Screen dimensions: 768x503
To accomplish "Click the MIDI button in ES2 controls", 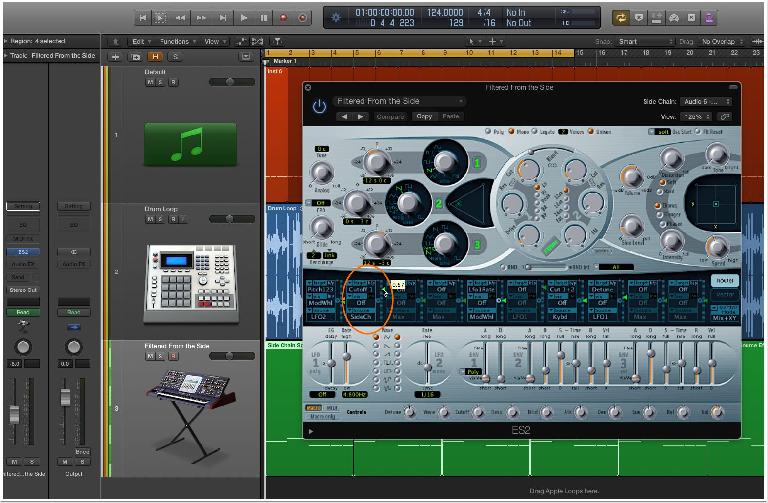I will pos(332,407).
